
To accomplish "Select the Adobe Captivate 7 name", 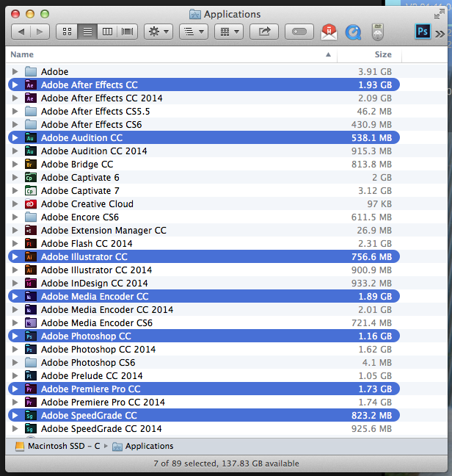I will (x=80, y=191).
